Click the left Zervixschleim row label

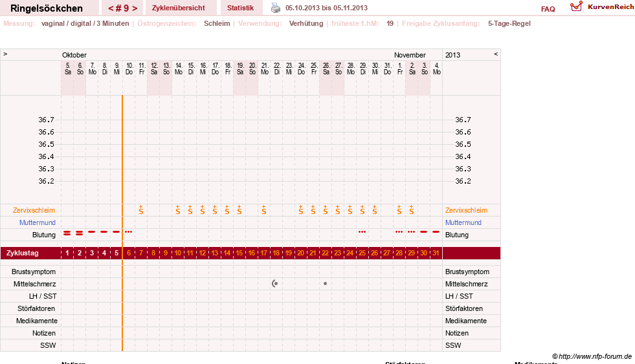pyautogui.click(x=34, y=210)
